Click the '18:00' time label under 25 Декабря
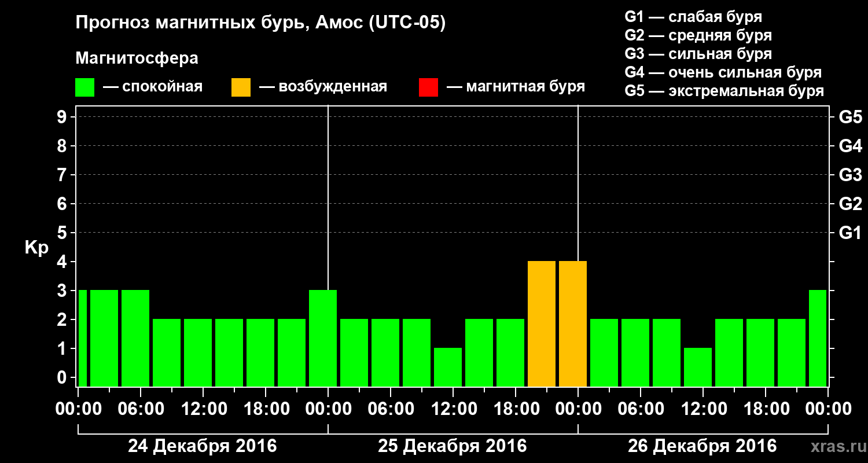The image size is (868, 463). point(516,409)
